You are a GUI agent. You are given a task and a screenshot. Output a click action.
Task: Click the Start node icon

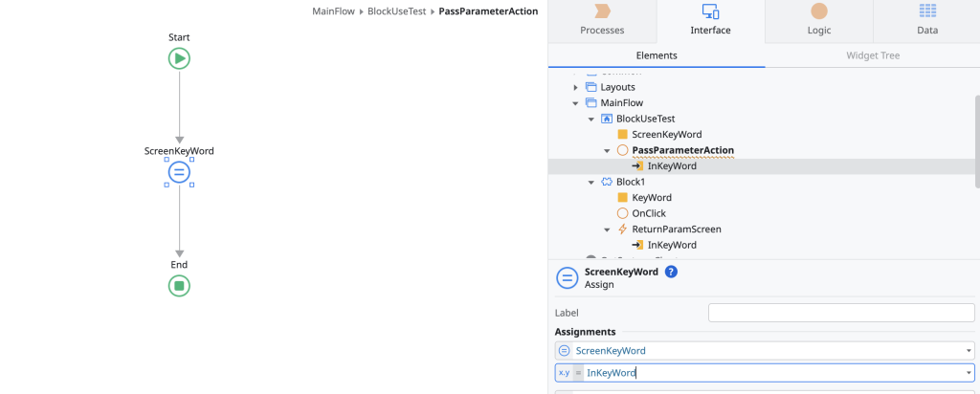pyautogui.click(x=179, y=58)
